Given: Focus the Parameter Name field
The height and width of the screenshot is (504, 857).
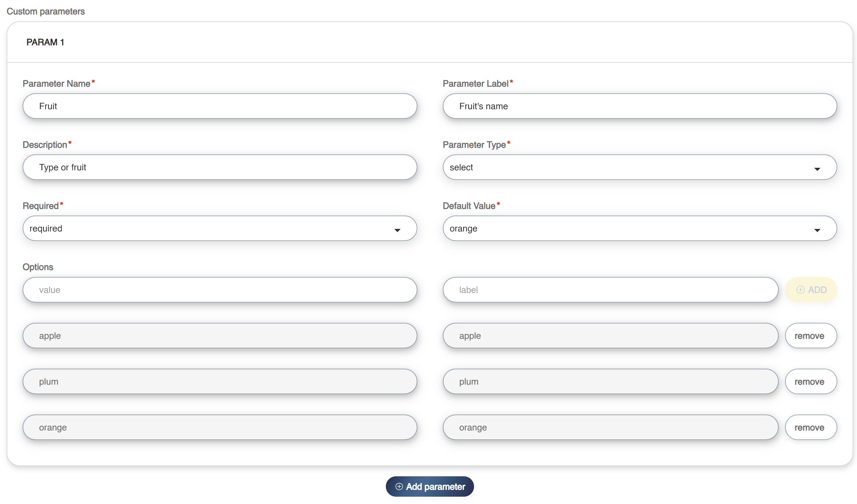Looking at the screenshot, I should (219, 106).
